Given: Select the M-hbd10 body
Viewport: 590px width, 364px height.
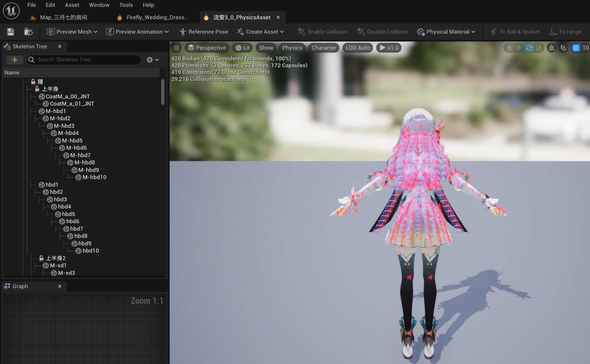Looking at the screenshot, I should click(94, 177).
